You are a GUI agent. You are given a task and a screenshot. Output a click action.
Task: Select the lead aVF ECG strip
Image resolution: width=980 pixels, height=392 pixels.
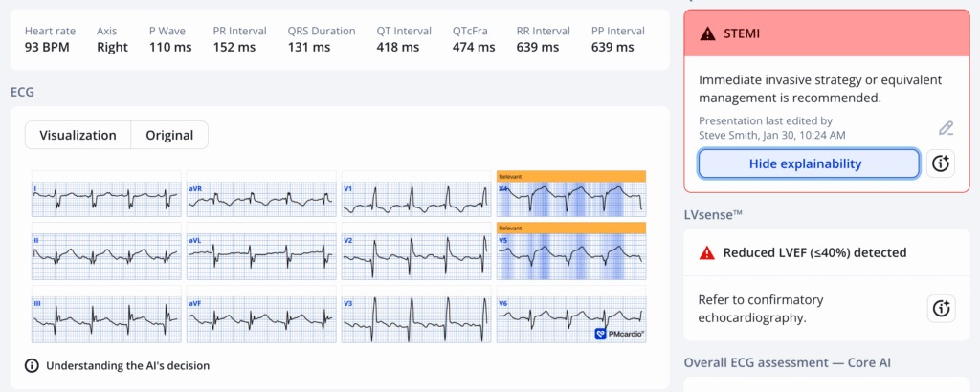[x=261, y=320]
